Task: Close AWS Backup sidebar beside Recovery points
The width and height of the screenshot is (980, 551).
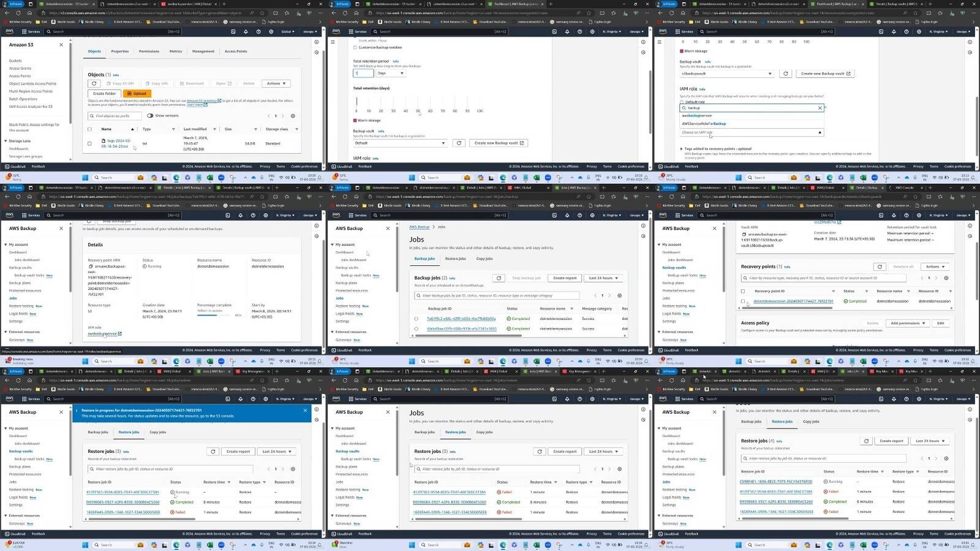Action: pyautogui.click(x=714, y=229)
